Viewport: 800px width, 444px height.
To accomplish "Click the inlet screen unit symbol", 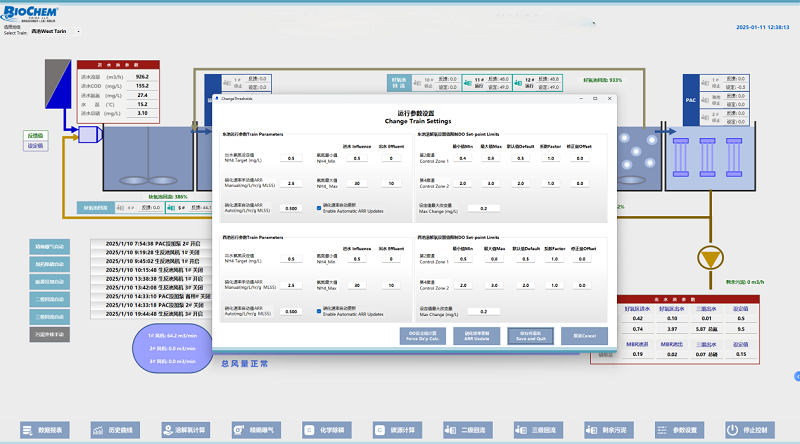I will (x=58, y=83).
